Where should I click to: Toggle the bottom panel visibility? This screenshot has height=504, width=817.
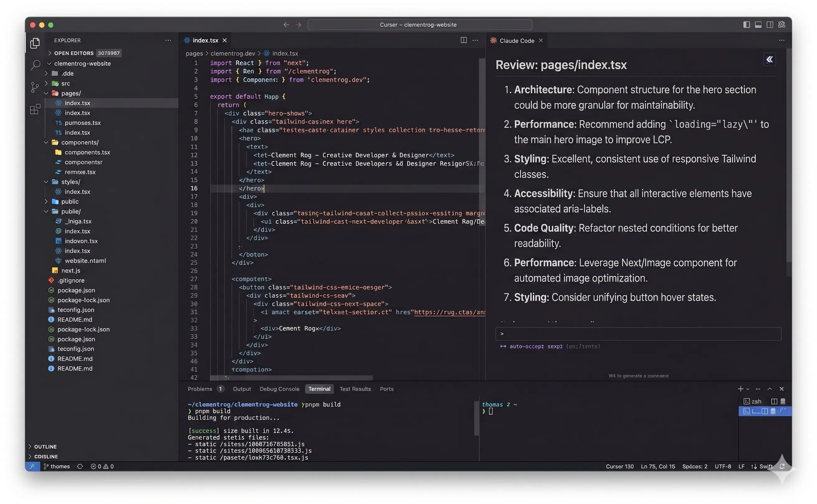(758, 25)
